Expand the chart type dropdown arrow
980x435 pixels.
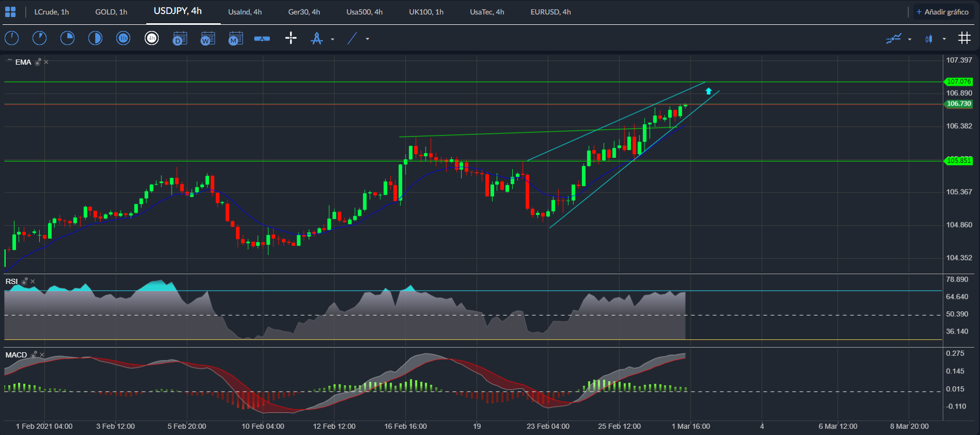pyautogui.click(x=944, y=39)
